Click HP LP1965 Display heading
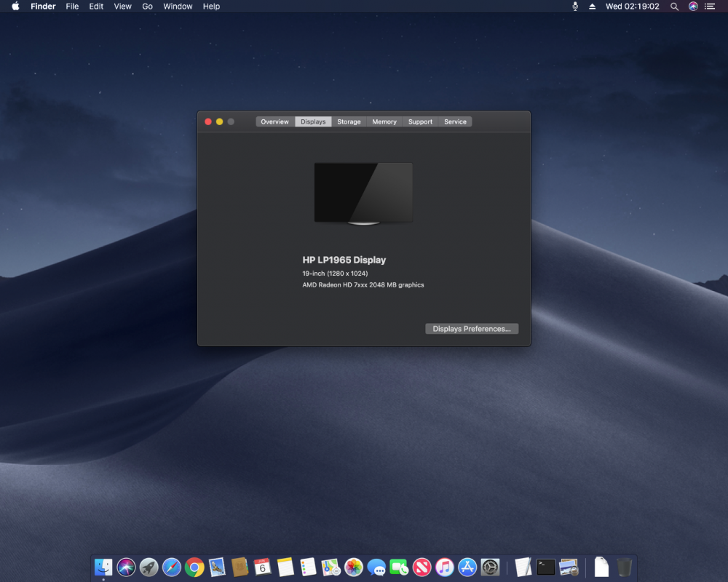Viewport: 728px width, 582px height. [344, 260]
